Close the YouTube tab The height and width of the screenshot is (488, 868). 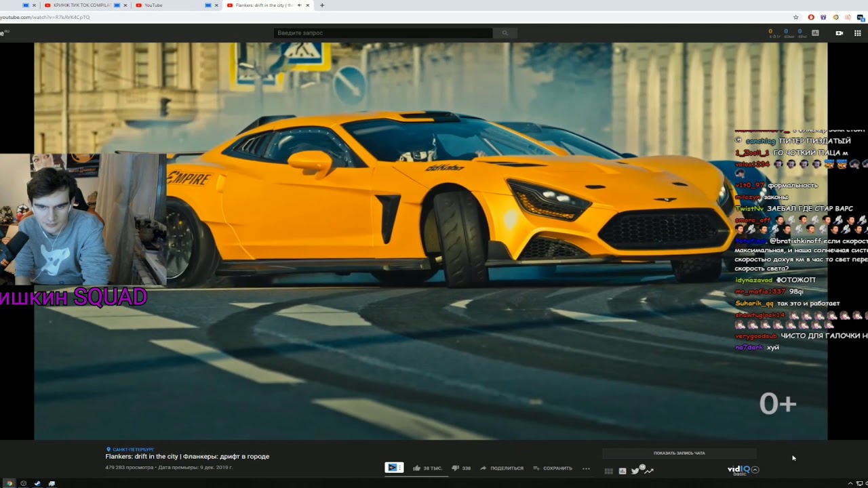216,5
